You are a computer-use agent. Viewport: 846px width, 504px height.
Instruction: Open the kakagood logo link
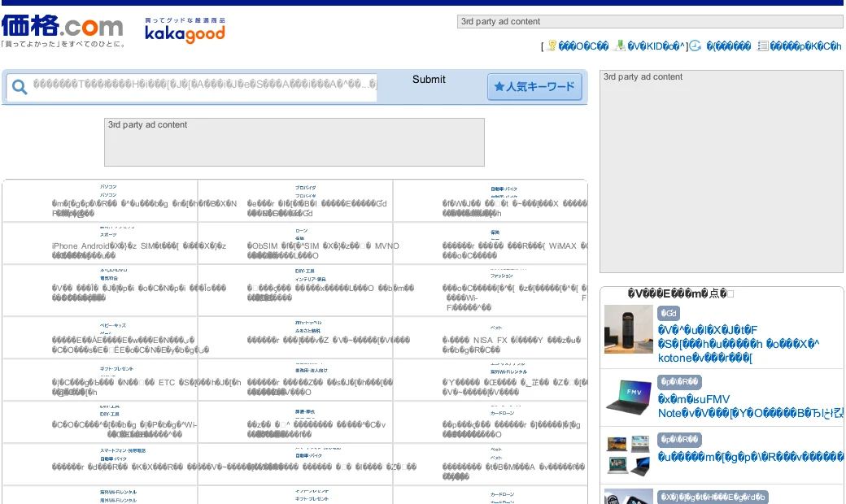pos(185,30)
